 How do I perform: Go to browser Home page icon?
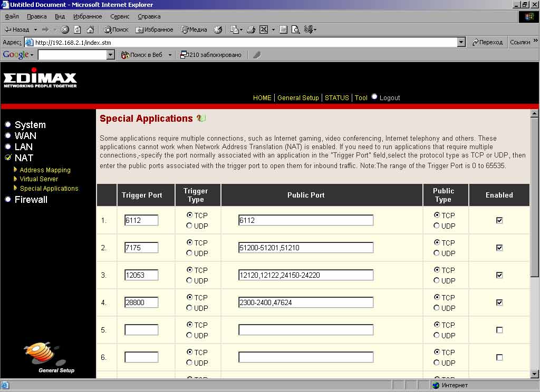tap(90, 30)
